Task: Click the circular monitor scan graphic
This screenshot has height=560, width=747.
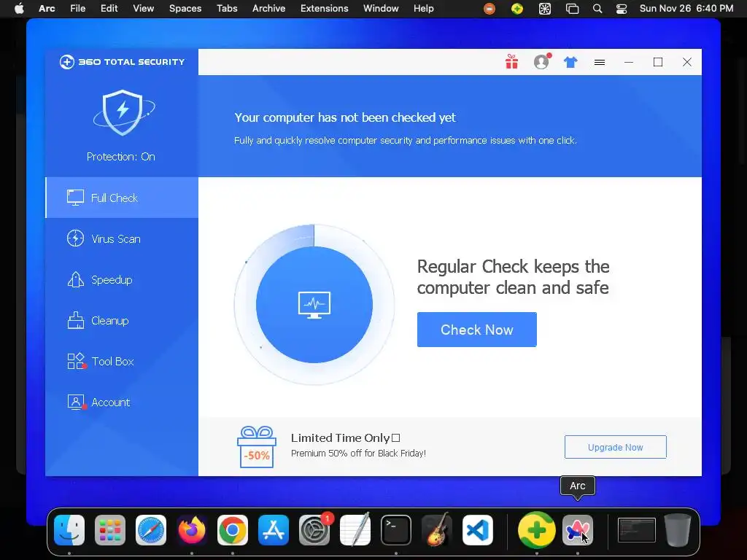Action: pyautogui.click(x=314, y=305)
